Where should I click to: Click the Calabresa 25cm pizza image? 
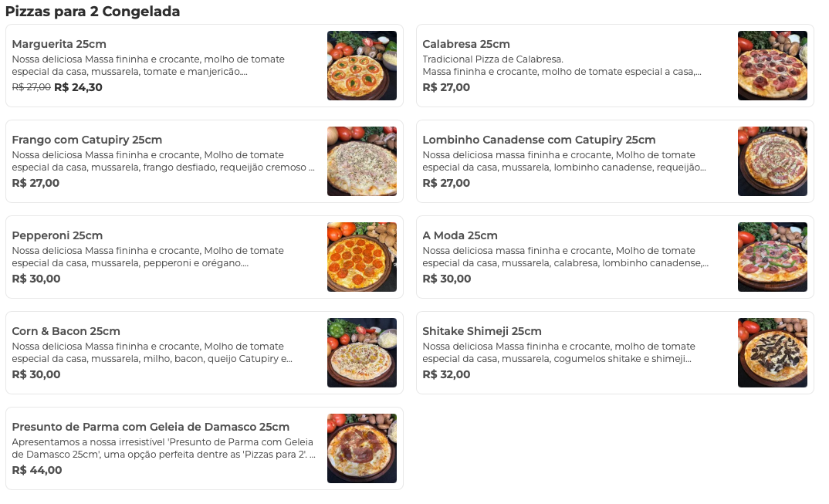click(x=772, y=66)
